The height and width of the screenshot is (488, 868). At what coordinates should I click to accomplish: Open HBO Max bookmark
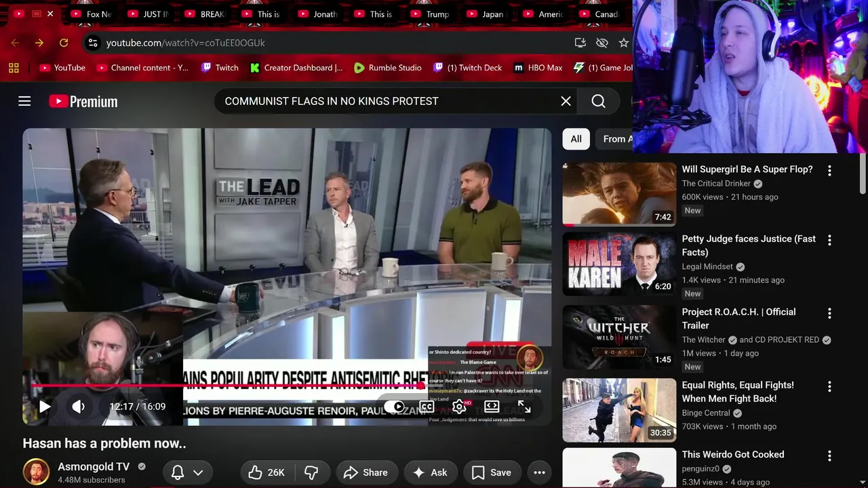pyautogui.click(x=538, y=68)
